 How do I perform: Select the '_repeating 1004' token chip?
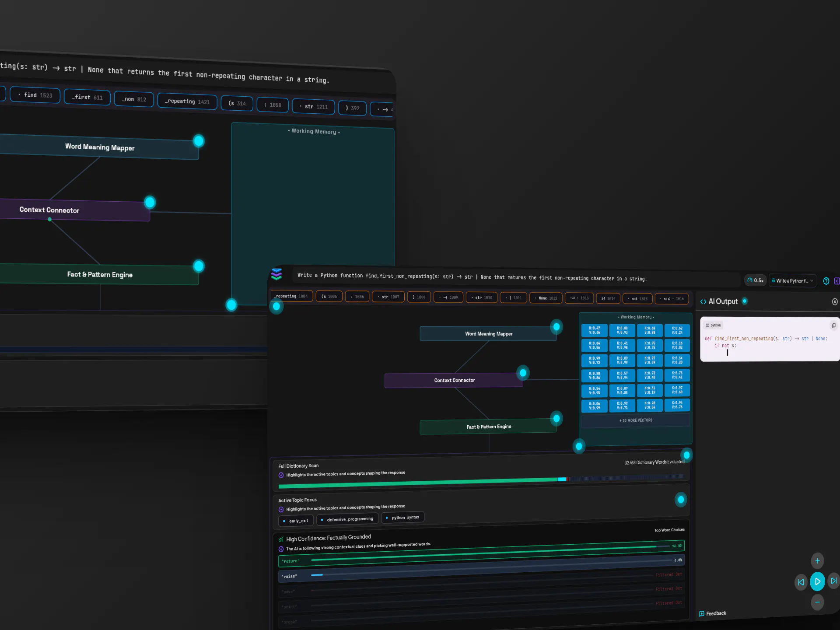click(292, 296)
